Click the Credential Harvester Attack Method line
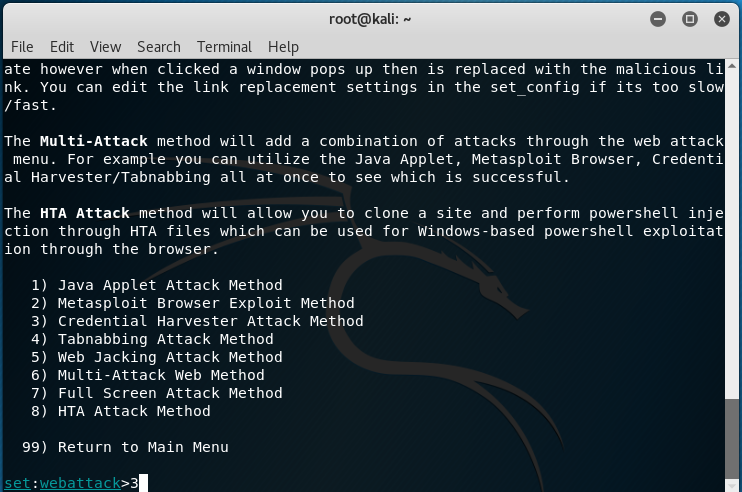Screen dimensions: 742x492 (x=197, y=321)
